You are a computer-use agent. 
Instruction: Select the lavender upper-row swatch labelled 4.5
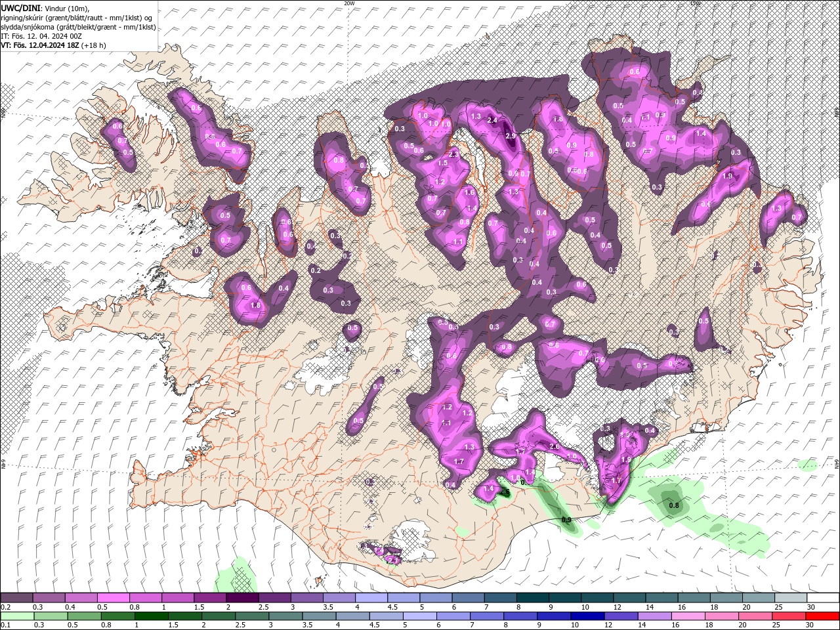(x=402, y=598)
